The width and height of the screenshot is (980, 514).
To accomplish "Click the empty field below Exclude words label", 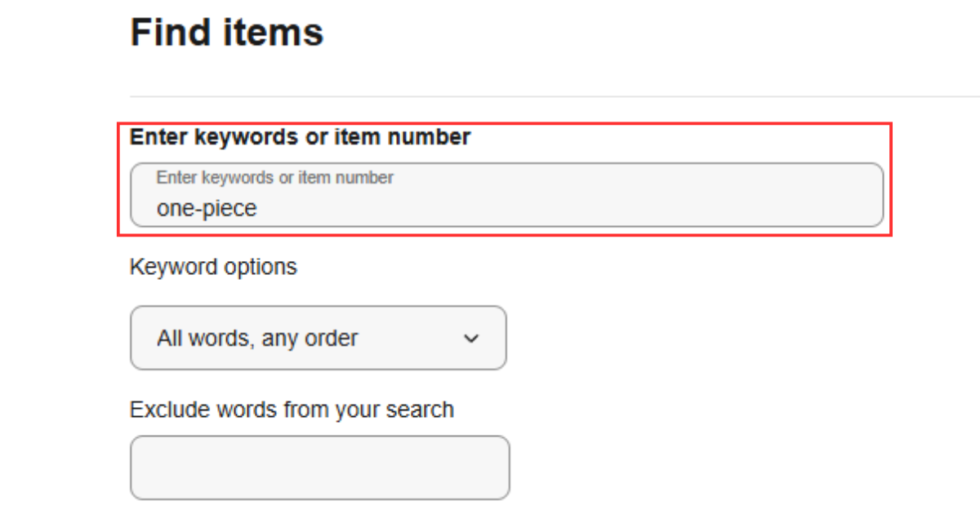I will pos(319,467).
